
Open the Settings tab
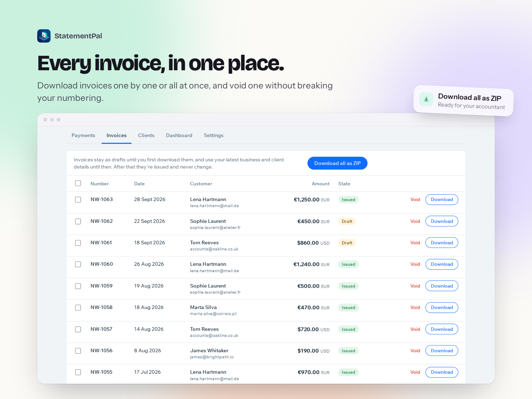coord(213,135)
